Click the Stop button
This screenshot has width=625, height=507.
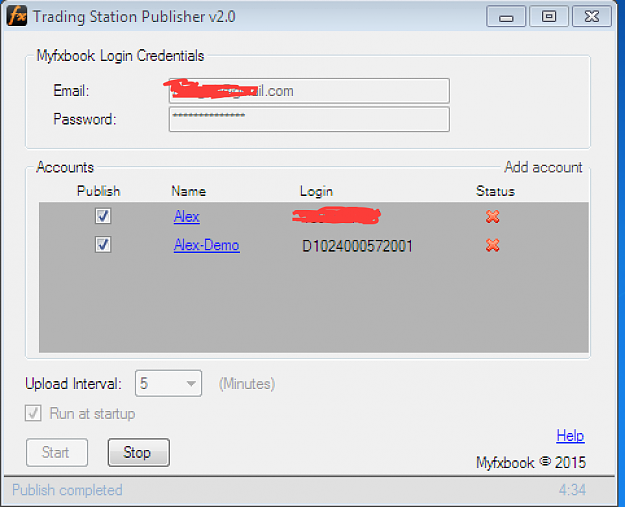138,452
